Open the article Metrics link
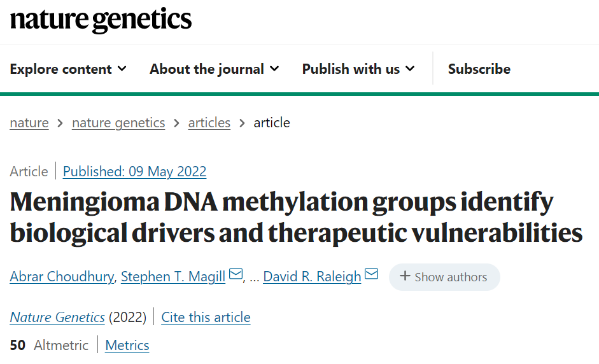 coord(127,346)
